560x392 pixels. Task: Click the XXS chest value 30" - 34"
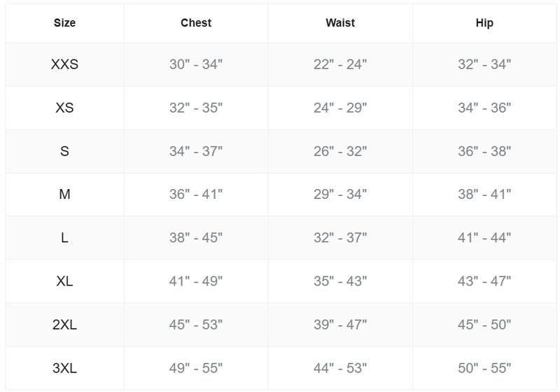pyautogui.click(x=196, y=64)
